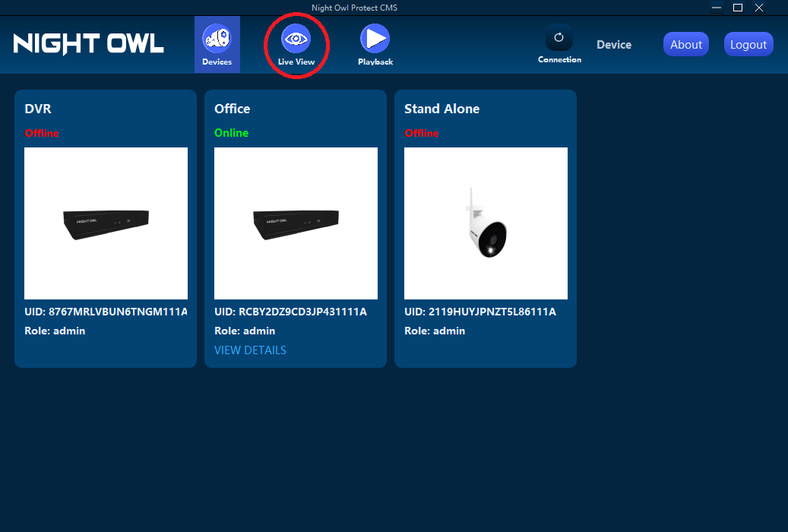This screenshot has height=532, width=788.
Task: Click the Night Owl logo
Action: click(88, 44)
